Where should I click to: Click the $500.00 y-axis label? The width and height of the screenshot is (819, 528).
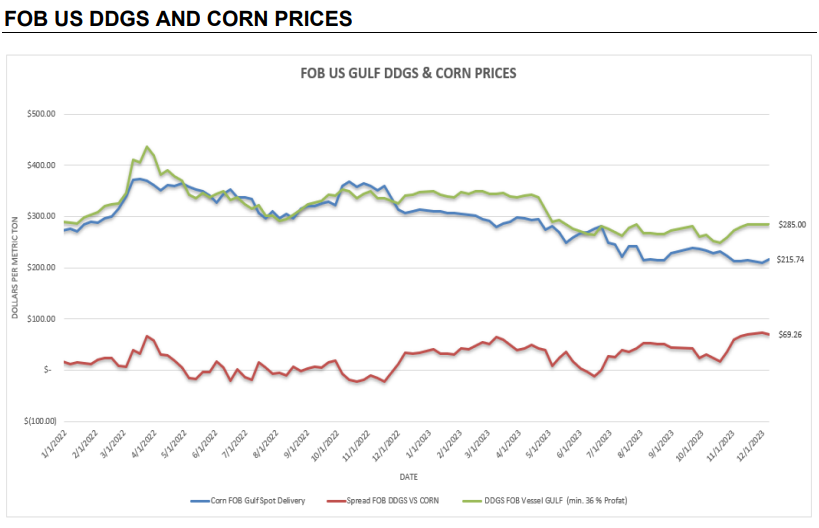tap(41, 114)
